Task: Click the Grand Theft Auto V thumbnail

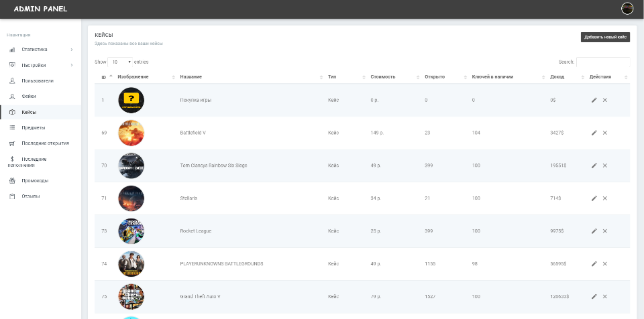Action: coord(131,296)
